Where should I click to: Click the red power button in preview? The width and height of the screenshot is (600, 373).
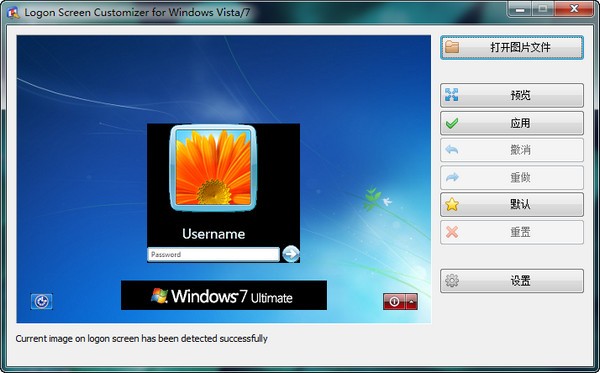394,301
